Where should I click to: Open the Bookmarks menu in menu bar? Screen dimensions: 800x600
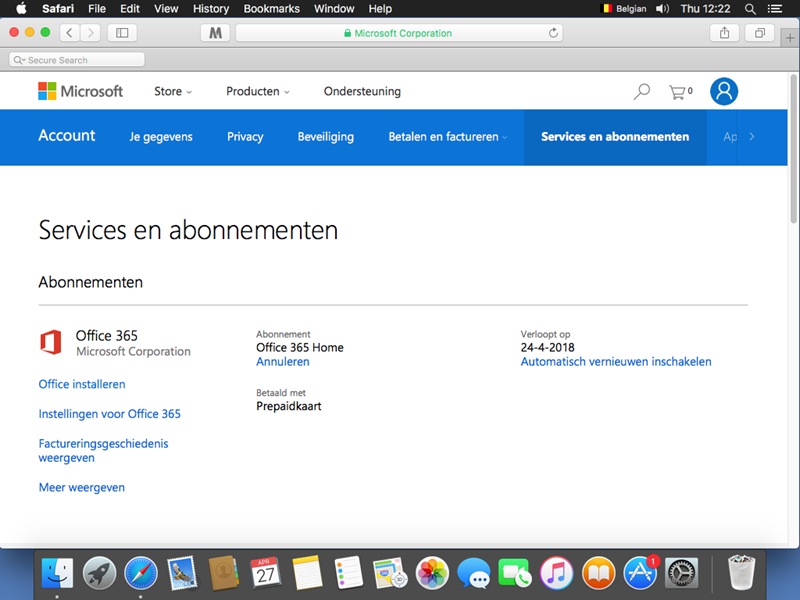coord(272,9)
